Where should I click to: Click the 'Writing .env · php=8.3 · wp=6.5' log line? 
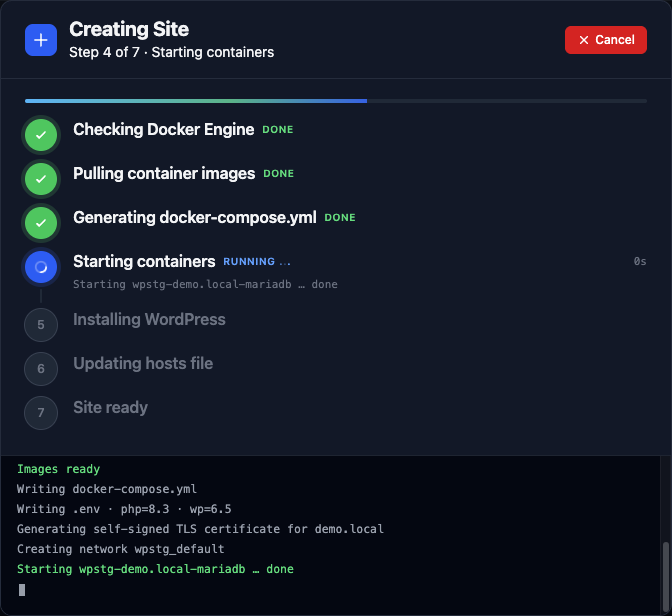124,509
